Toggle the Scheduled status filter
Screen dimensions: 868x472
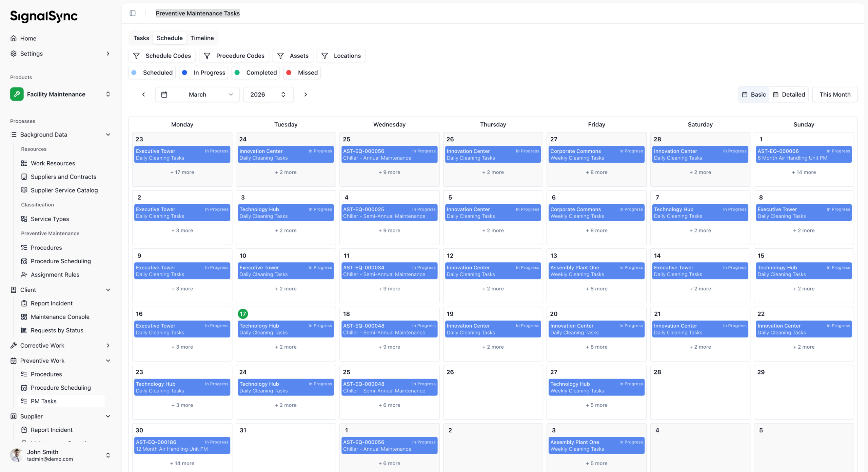[152, 73]
